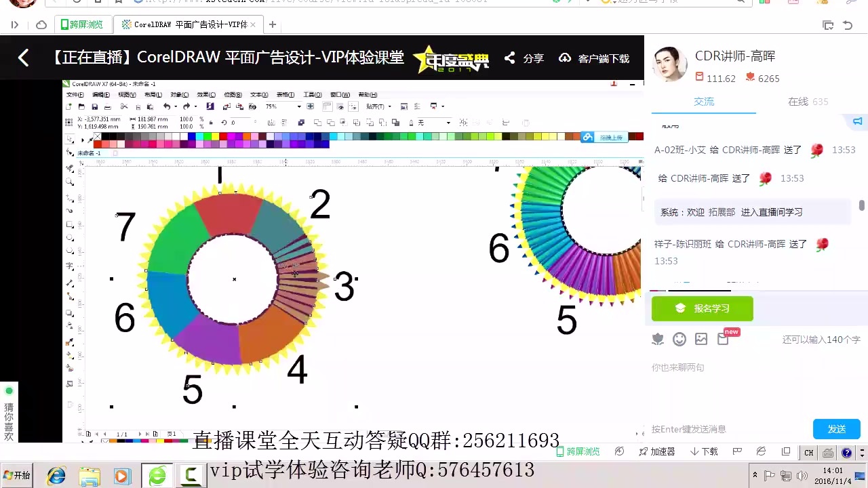Image resolution: width=868 pixels, height=488 pixels.
Task: Open the 帮助(H) menu
Action: coord(368,95)
